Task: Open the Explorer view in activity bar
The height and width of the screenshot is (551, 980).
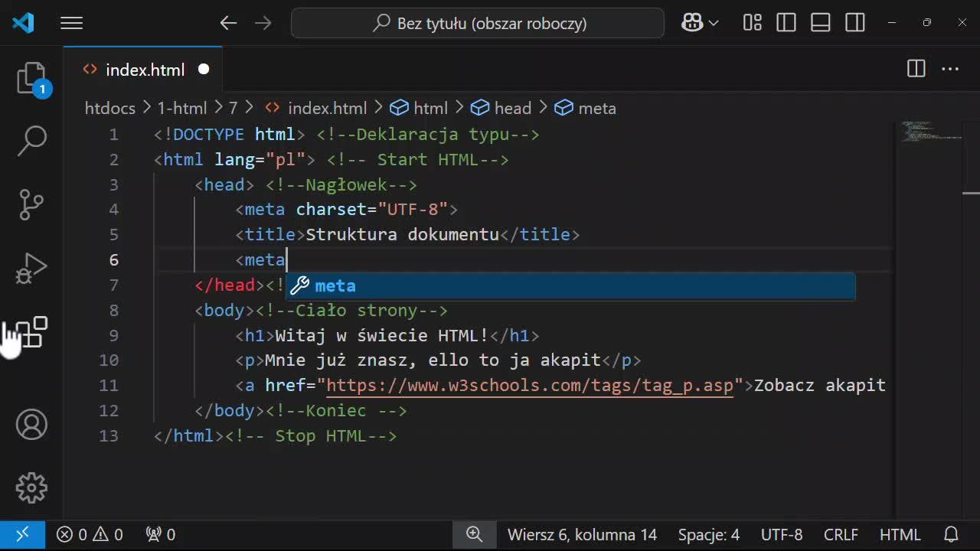Action: point(31,78)
